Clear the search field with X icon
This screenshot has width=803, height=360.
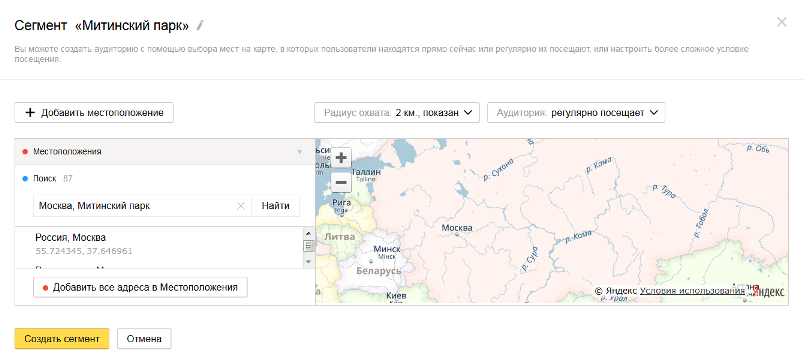(x=241, y=206)
